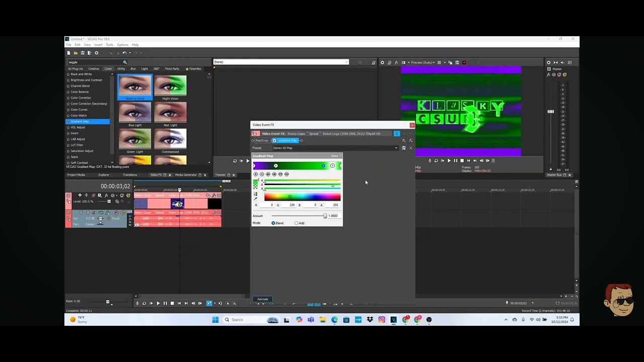
Task: Switch to Project Media tab
Action: tap(76, 175)
